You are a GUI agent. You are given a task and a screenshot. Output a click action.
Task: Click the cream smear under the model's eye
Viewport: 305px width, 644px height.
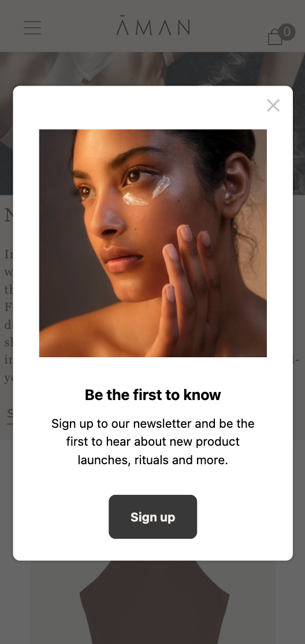click(x=147, y=191)
